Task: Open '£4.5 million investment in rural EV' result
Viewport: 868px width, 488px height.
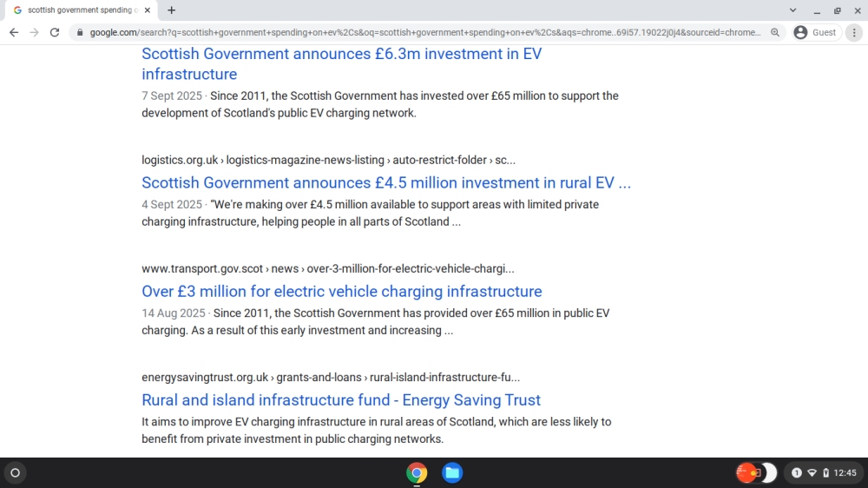Action: (386, 183)
